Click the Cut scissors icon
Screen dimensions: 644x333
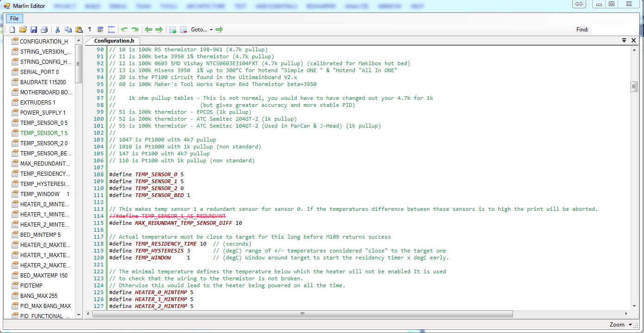tap(58, 30)
